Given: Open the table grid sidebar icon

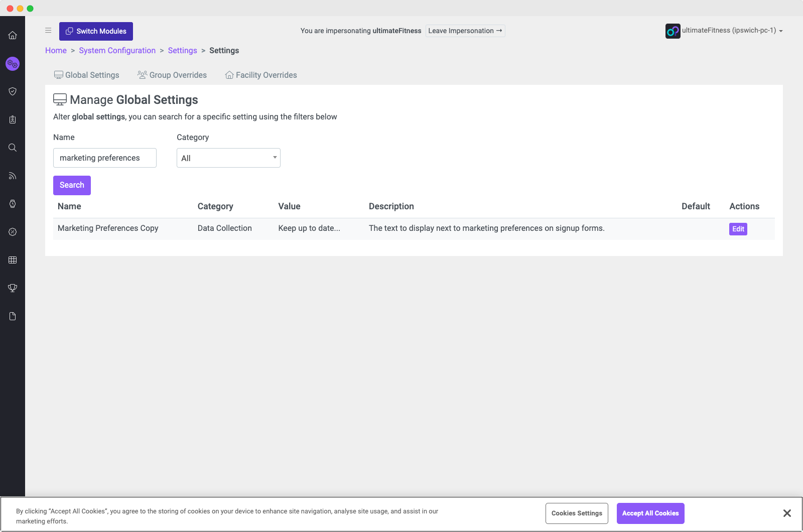Looking at the screenshot, I should tap(13, 260).
